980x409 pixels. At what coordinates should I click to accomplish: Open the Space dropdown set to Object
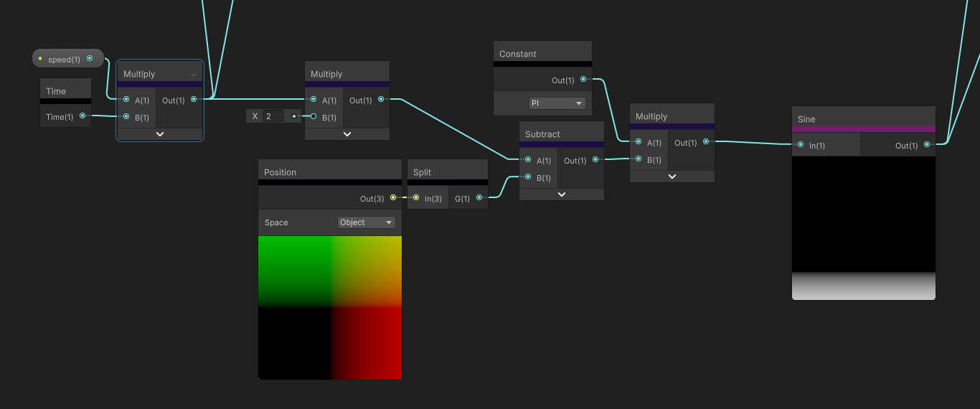point(367,222)
